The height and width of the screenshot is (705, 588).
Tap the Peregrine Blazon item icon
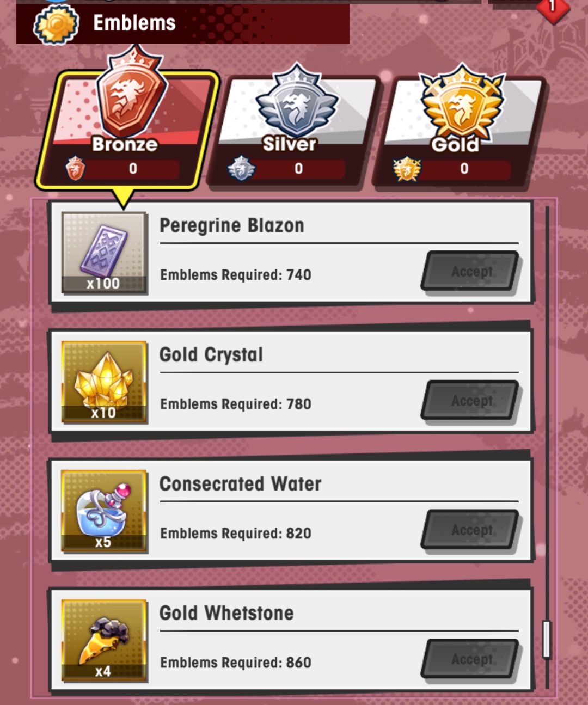tap(103, 253)
